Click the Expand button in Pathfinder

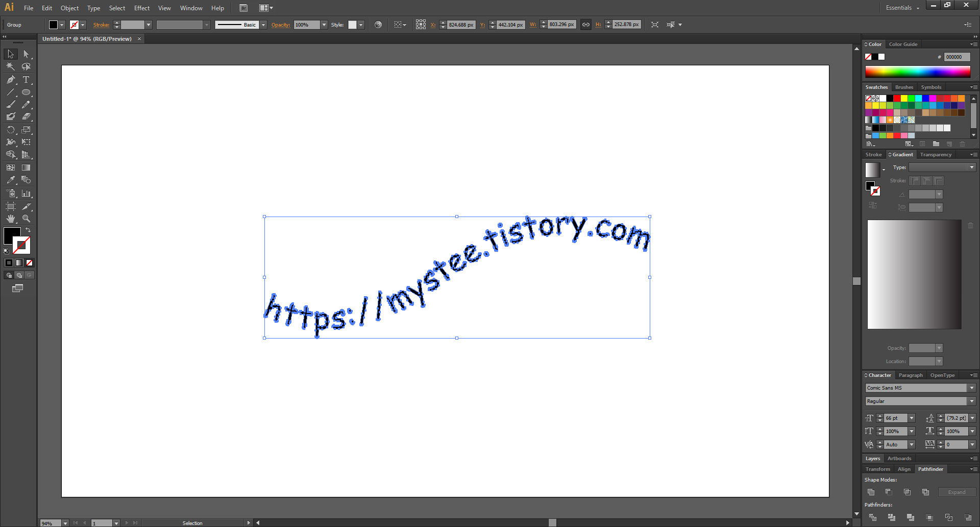point(957,492)
